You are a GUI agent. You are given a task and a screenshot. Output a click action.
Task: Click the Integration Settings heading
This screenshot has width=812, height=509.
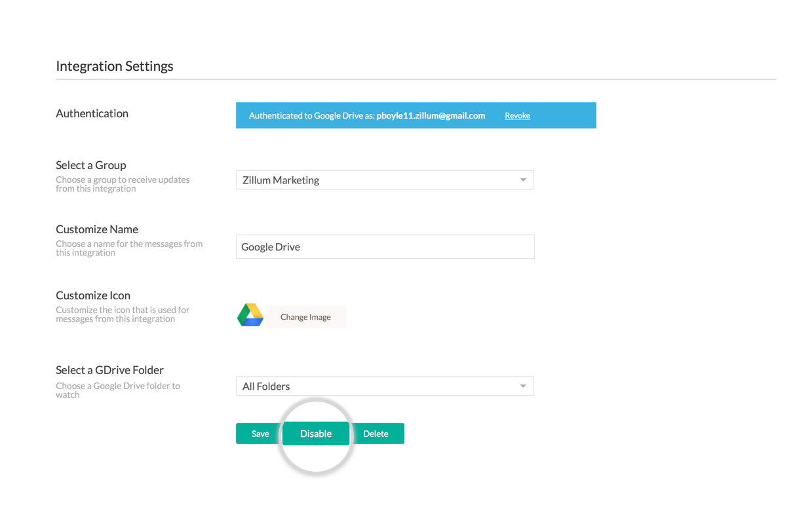click(115, 66)
